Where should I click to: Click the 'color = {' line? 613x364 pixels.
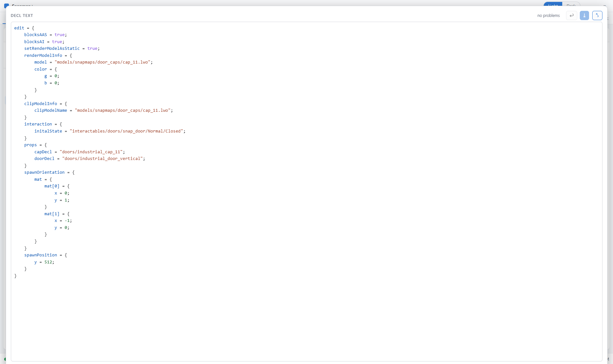coord(45,69)
